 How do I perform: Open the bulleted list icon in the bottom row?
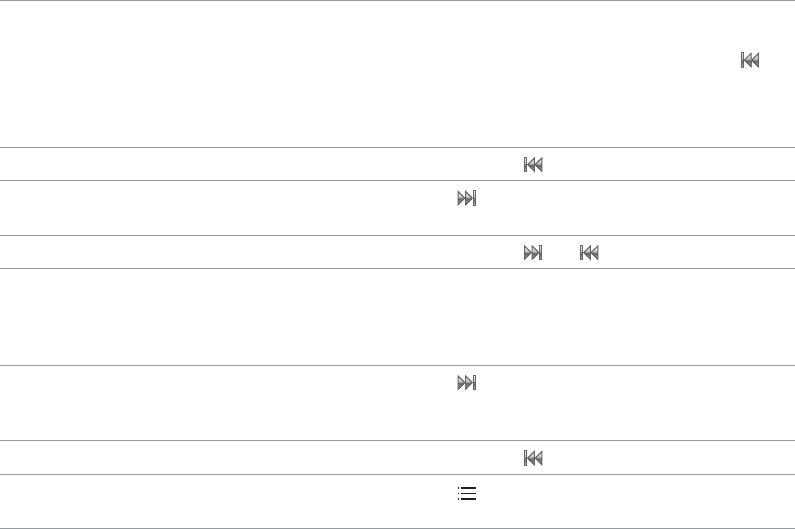click(466, 493)
